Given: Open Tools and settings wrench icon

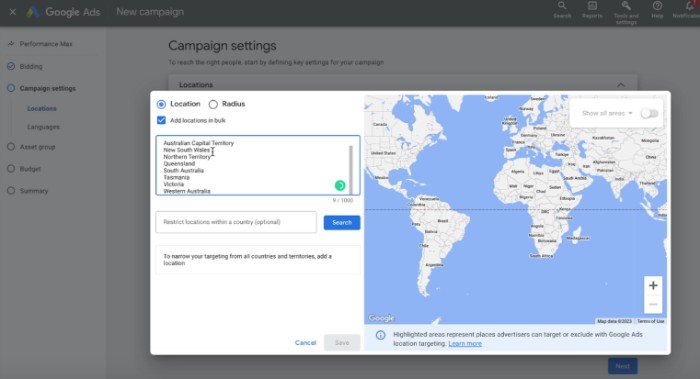Looking at the screenshot, I should point(626,6).
